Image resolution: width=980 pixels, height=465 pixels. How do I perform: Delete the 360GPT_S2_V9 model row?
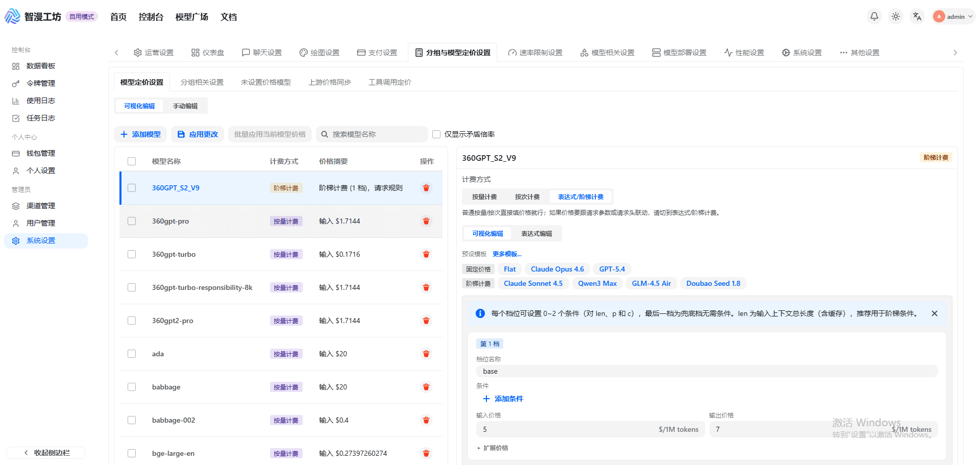426,188
